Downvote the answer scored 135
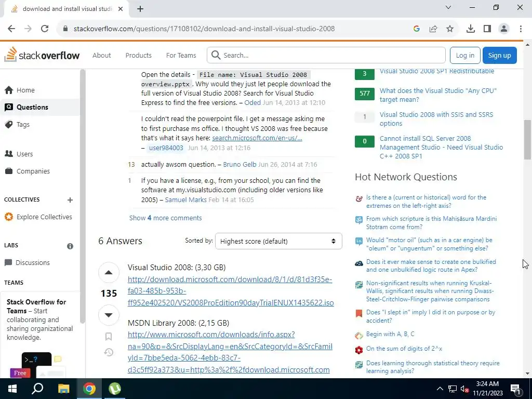Screen dimensions: 532x399 [109, 315]
